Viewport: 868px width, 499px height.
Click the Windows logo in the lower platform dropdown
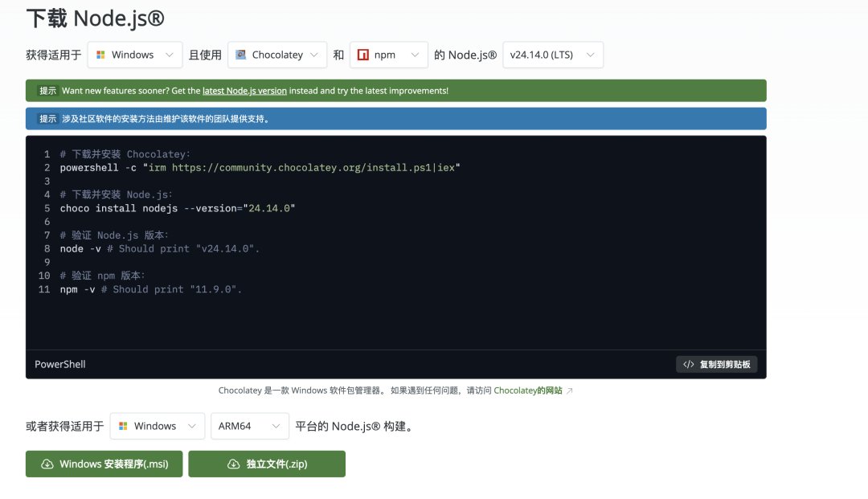click(x=123, y=426)
